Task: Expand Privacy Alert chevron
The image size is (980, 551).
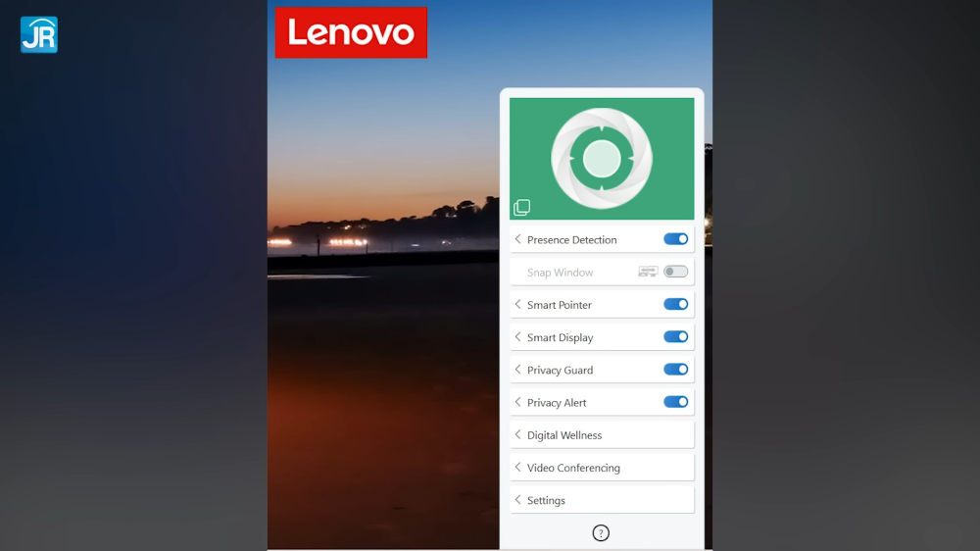Action: [x=517, y=402]
